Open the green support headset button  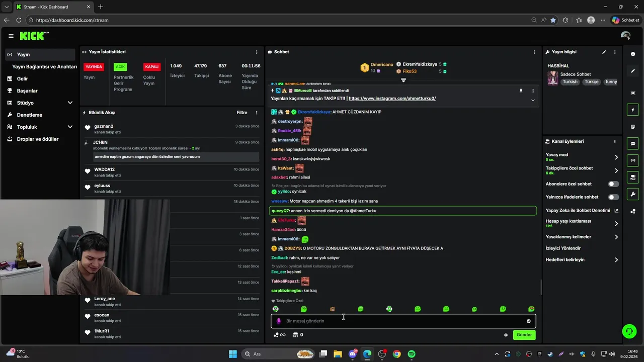(x=629, y=331)
